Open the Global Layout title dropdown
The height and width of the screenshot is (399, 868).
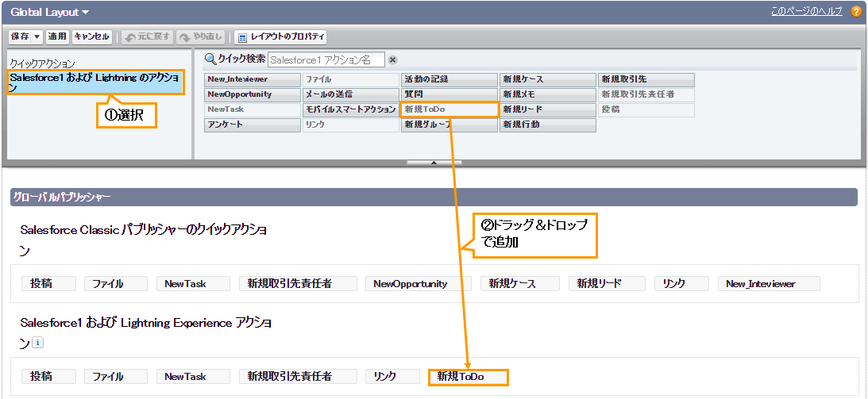(49, 12)
